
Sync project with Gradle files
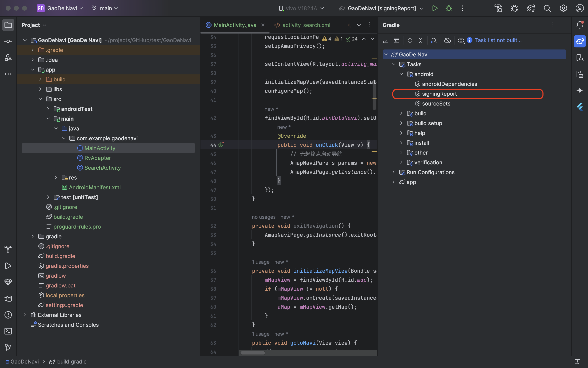point(531,8)
